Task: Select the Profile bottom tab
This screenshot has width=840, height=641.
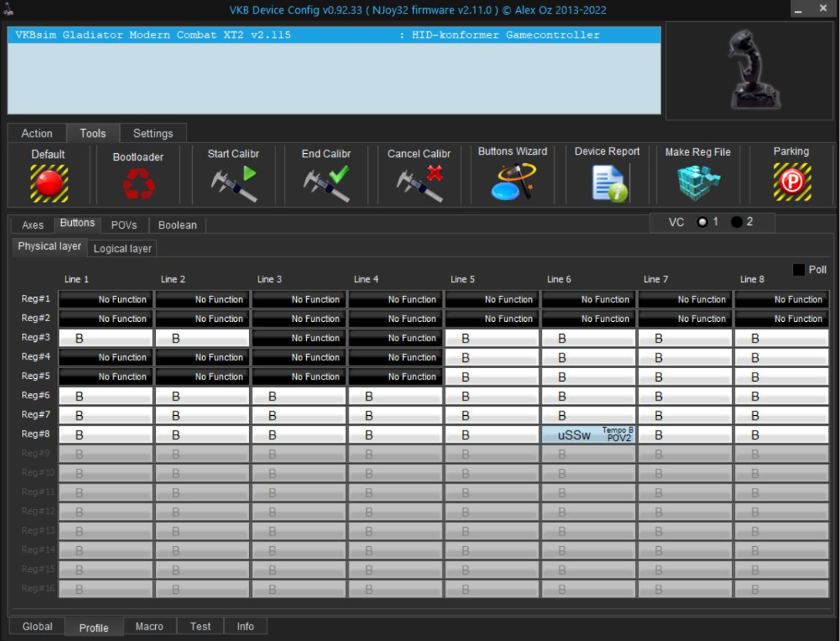Action: tap(94, 627)
